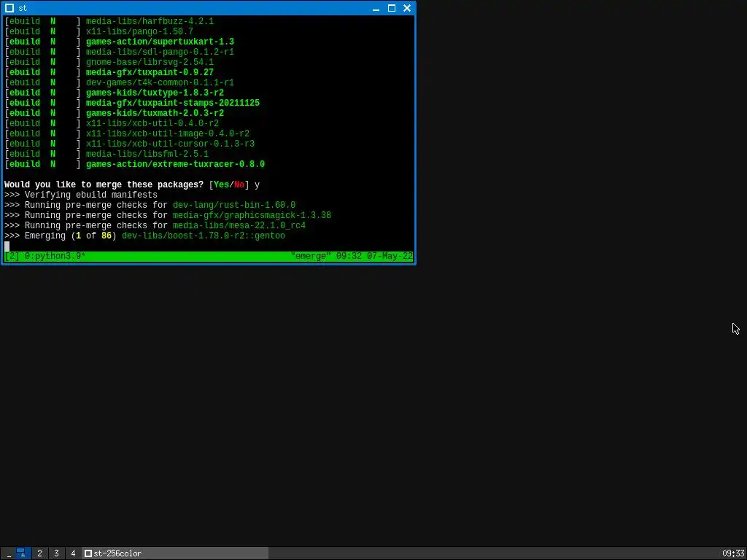Switch to workspace 3 in the pager
This screenshot has height=560, width=747.
point(56,553)
